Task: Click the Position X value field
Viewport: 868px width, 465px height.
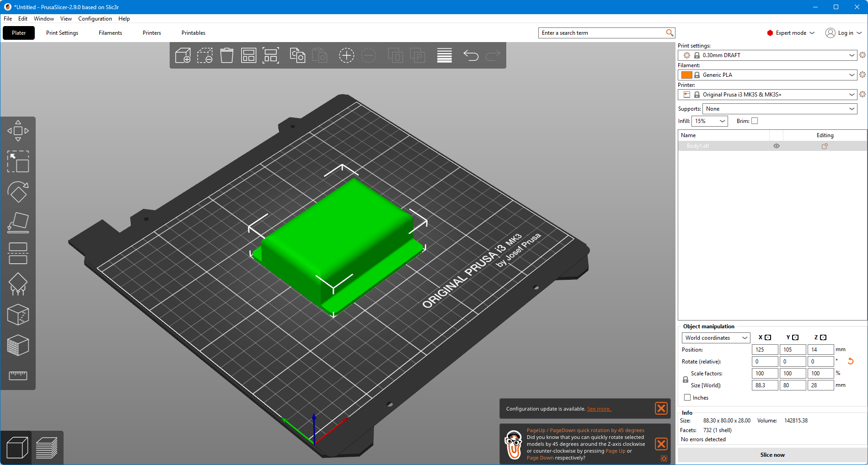Action: (x=765, y=350)
